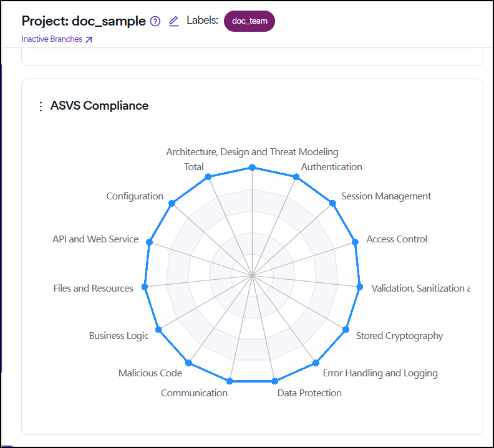The image size is (494, 448).
Task: Select the Configuration data point
Action: tap(173, 203)
